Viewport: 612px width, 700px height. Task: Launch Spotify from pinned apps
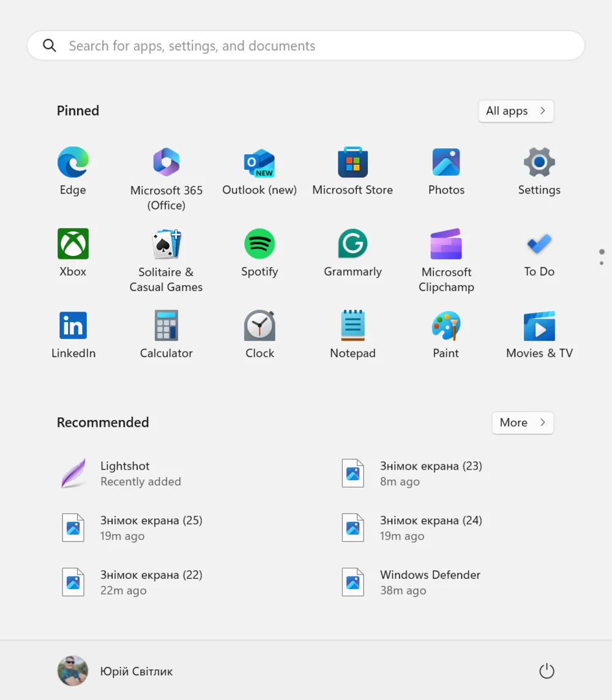[259, 253]
